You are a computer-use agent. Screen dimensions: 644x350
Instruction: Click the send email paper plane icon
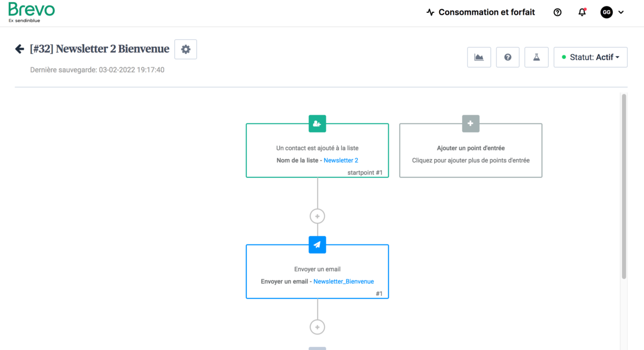(317, 244)
